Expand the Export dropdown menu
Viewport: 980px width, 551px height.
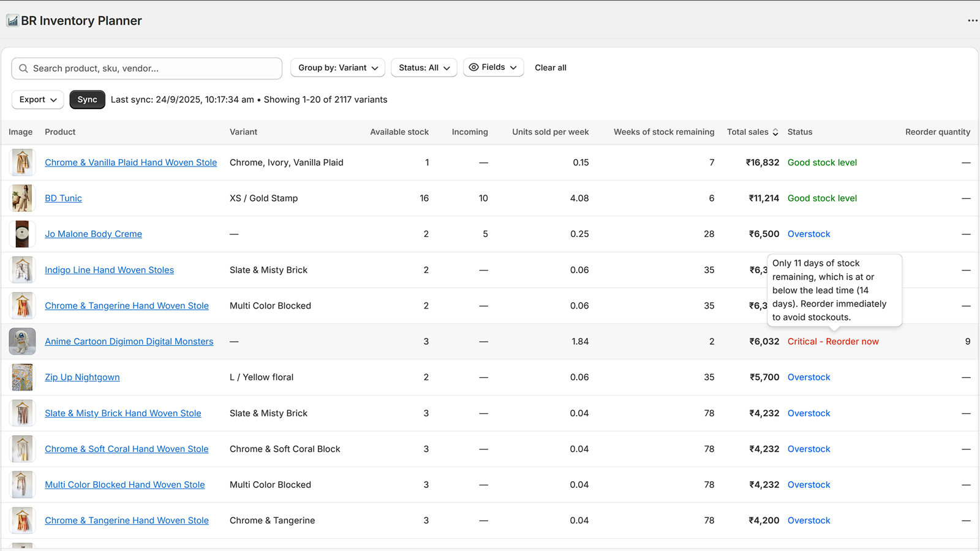click(x=37, y=100)
